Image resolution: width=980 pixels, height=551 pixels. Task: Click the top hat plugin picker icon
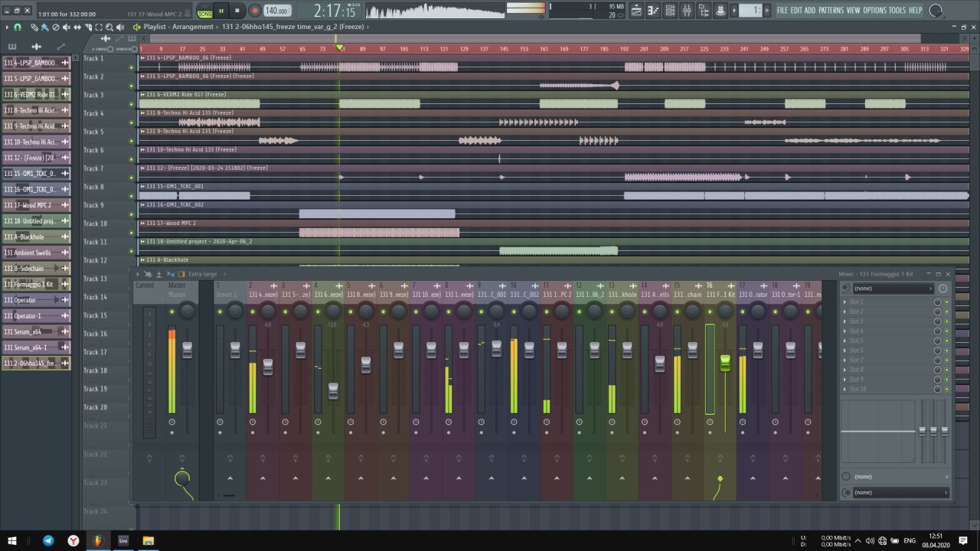(722, 11)
